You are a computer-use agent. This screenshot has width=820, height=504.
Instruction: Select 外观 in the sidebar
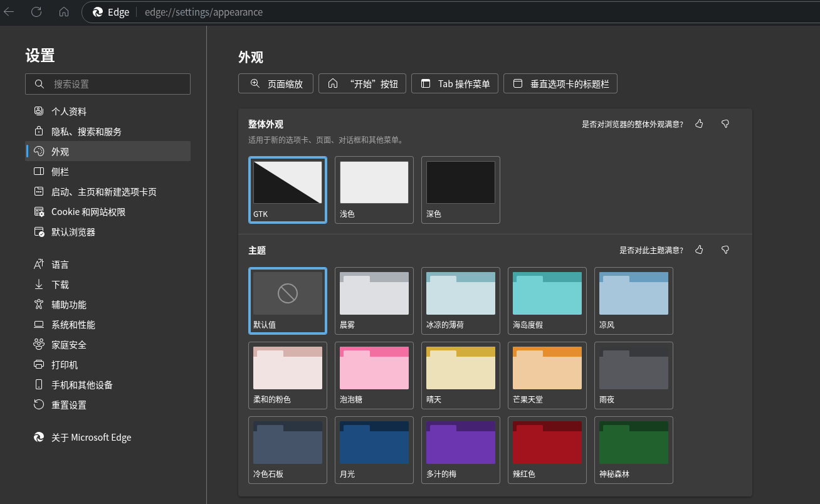click(108, 152)
